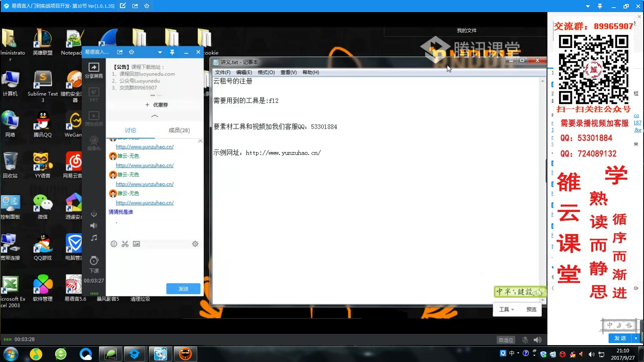The image size is (644, 362).
Task: Click the eye icon in right panel
Action: (x=636, y=288)
